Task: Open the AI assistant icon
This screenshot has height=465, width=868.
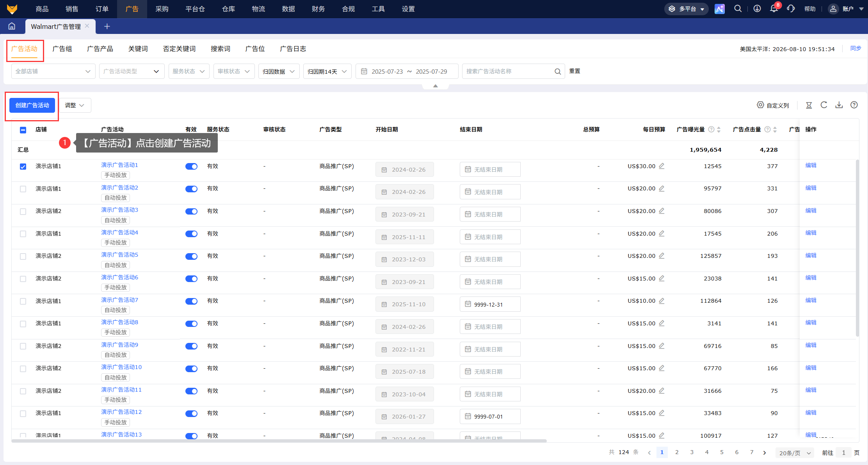Action: (x=719, y=9)
